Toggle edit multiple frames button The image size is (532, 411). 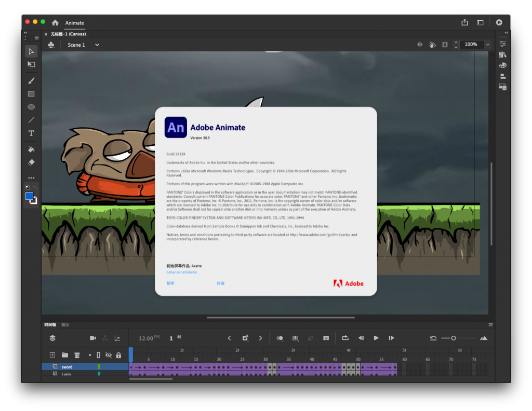pyautogui.click(x=295, y=338)
